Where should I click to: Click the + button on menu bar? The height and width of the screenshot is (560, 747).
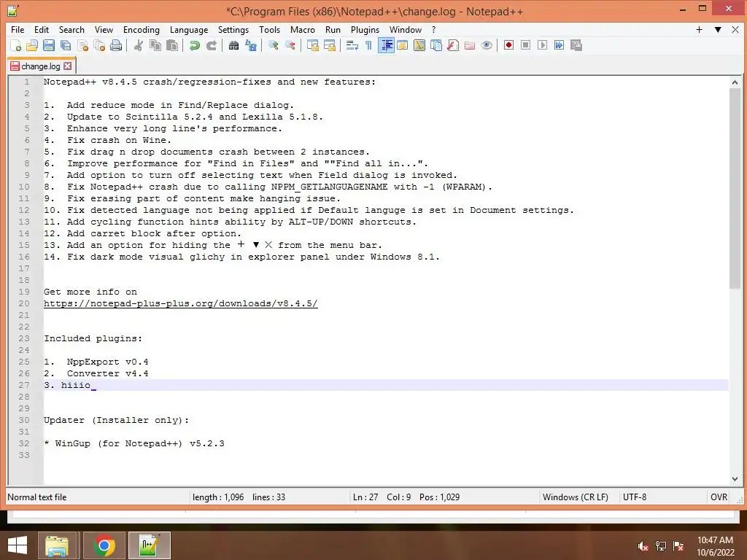[x=699, y=29]
